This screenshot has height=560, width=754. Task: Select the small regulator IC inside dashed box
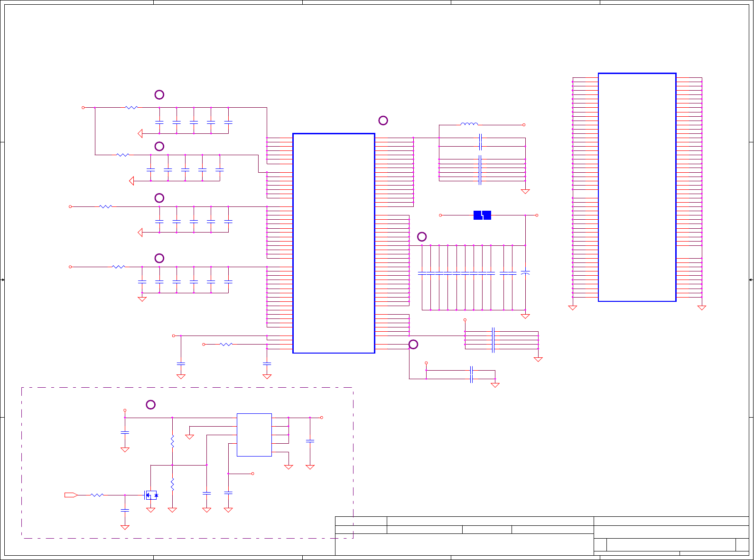pos(254,435)
